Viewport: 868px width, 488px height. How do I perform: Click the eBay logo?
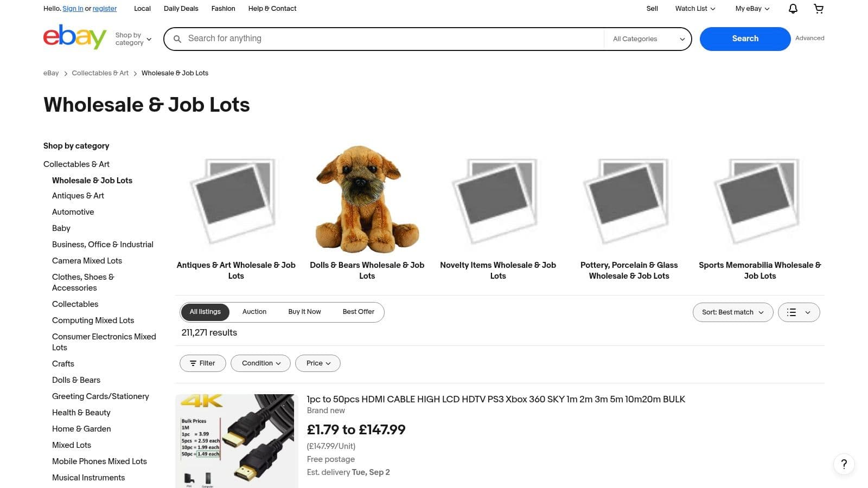75,37
